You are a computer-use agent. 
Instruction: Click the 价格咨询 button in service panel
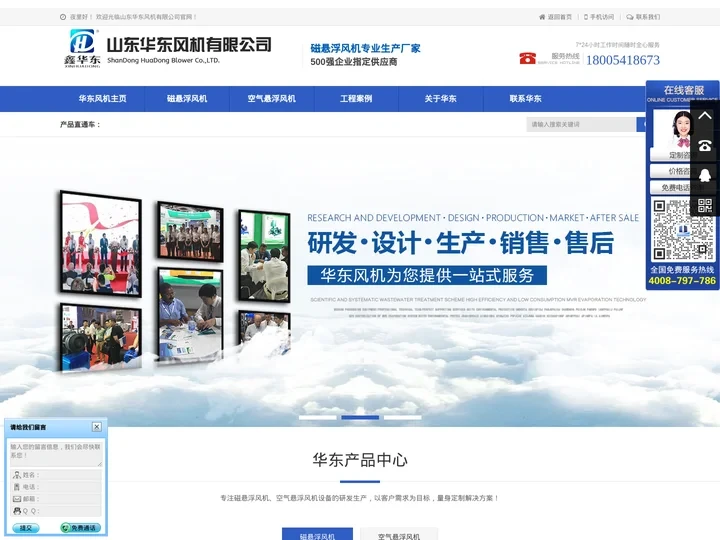click(x=670, y=171)
